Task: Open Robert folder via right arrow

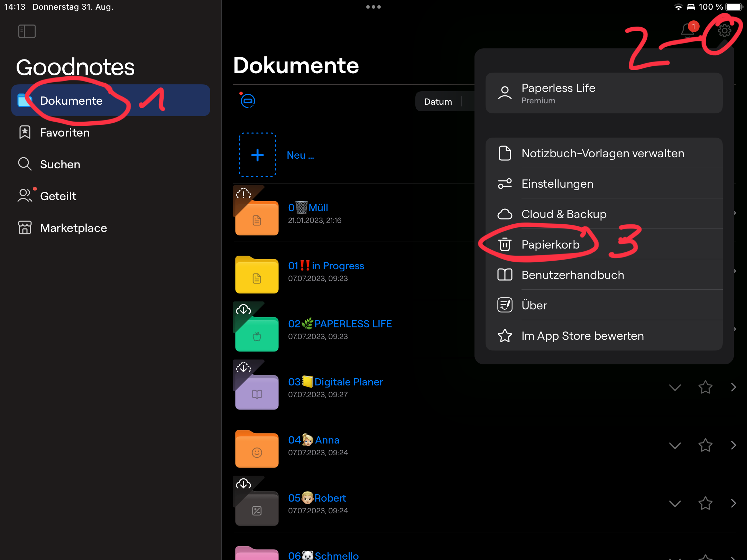Action: click(734, 503)
